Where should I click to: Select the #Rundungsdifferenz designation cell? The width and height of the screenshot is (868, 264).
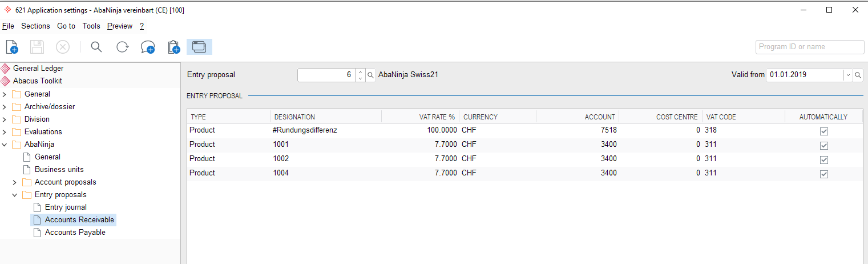pos(326,130)
